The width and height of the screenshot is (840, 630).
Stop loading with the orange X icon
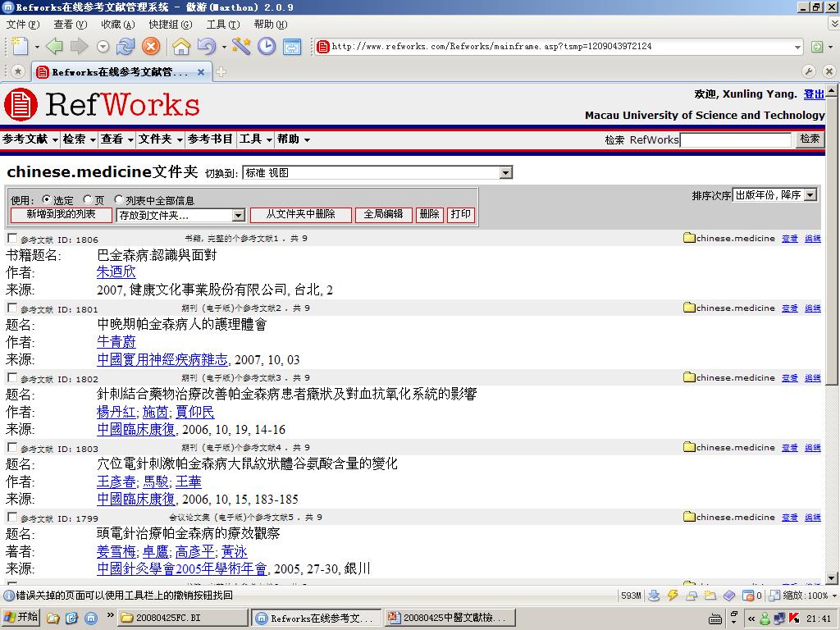(151, 47)
